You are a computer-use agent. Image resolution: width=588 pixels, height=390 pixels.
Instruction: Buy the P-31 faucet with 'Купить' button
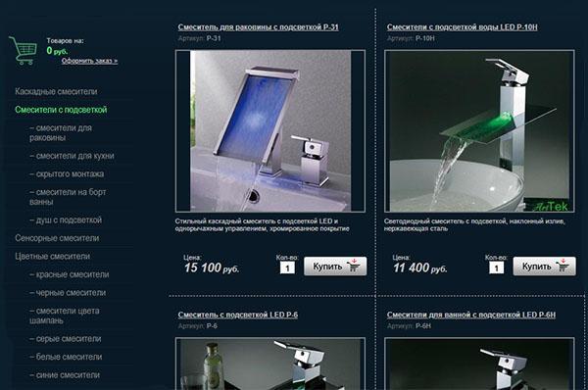pyautogui.click(x=335, y=267)
